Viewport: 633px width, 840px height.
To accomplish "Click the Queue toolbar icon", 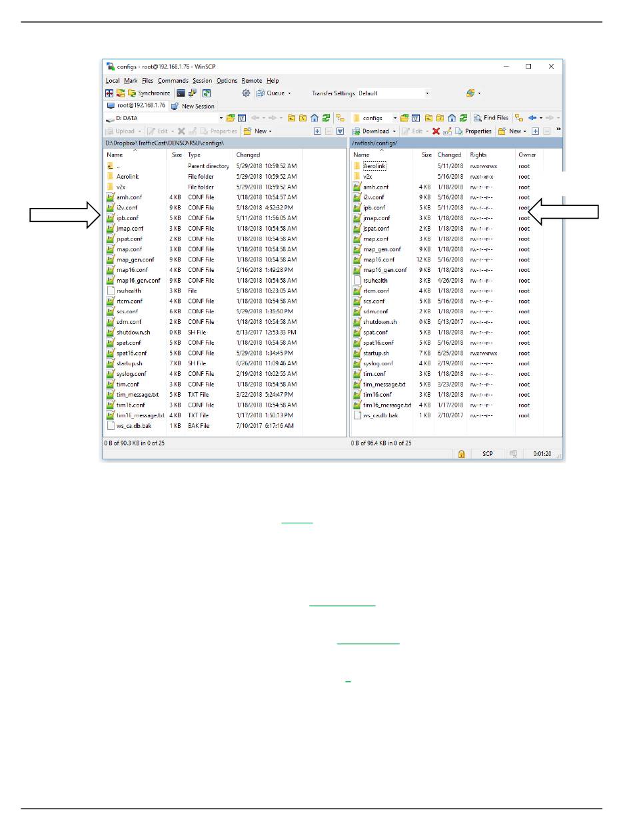I will pos(270,93).
